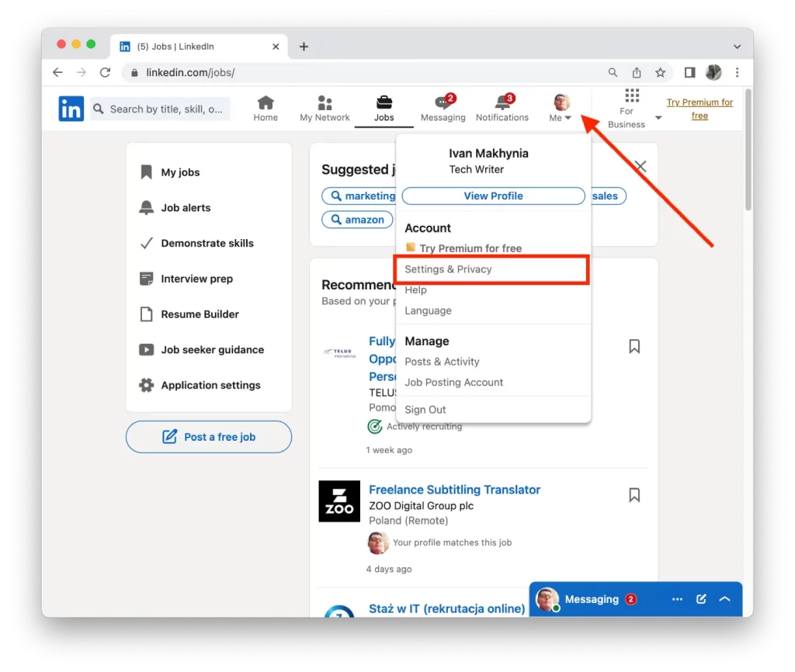This screenshot has width=795, height=672.
Task: Open Application settings
Action: click(x=200, y=385)
